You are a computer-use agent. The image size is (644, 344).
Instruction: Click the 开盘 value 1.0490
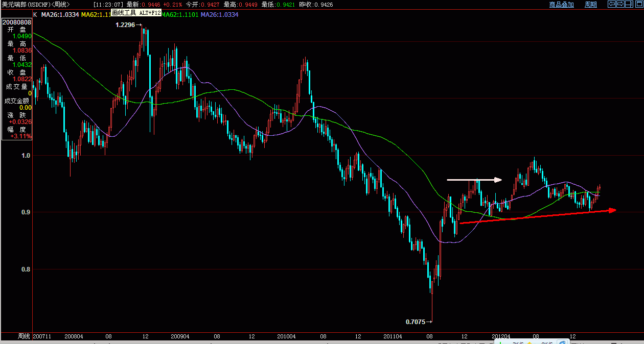click(23, 36)
